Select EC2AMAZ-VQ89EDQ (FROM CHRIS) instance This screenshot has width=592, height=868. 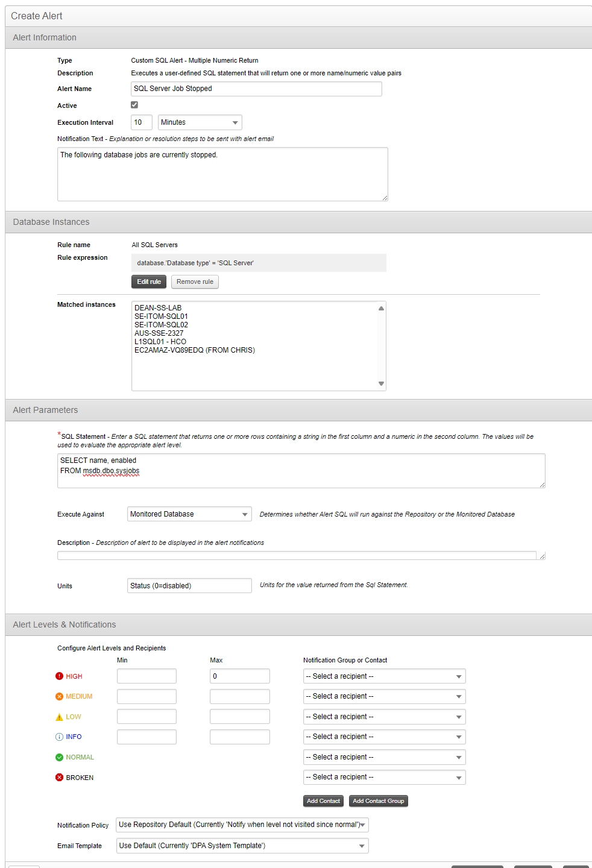pyautogui.click(x=195, y=350)
